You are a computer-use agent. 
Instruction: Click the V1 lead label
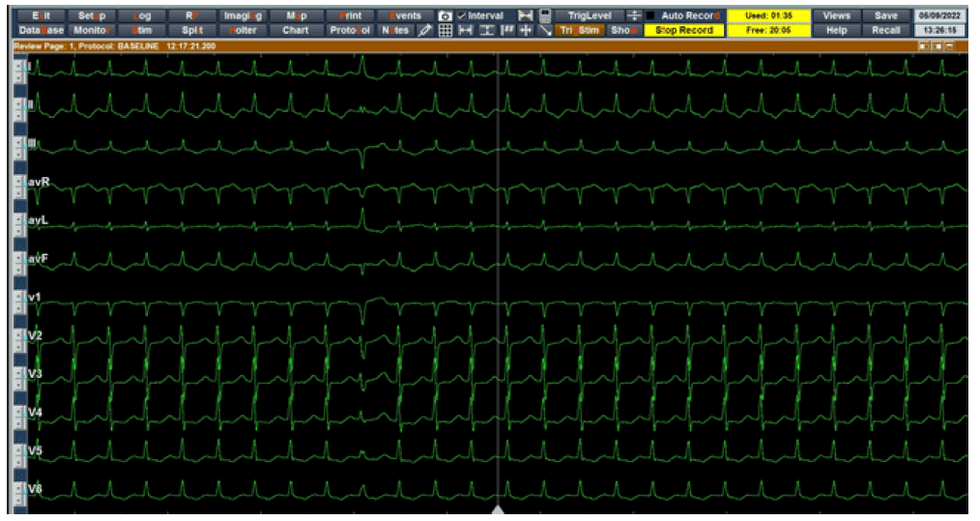coord(35,297)
